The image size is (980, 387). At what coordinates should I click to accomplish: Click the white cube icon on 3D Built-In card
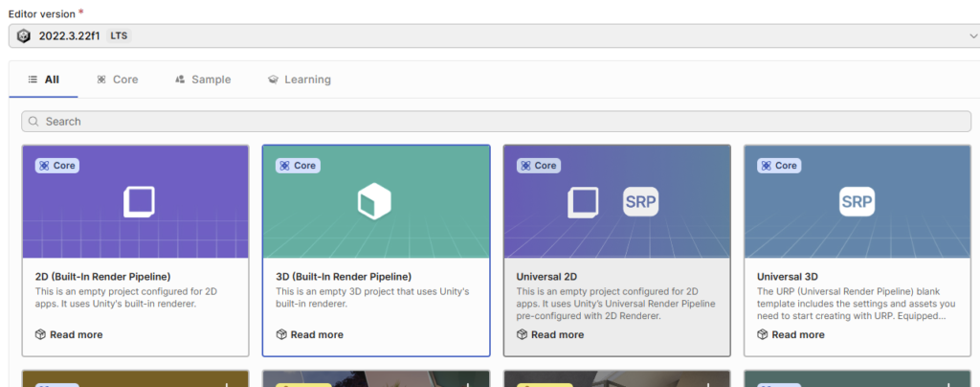(x=374, y=202)
